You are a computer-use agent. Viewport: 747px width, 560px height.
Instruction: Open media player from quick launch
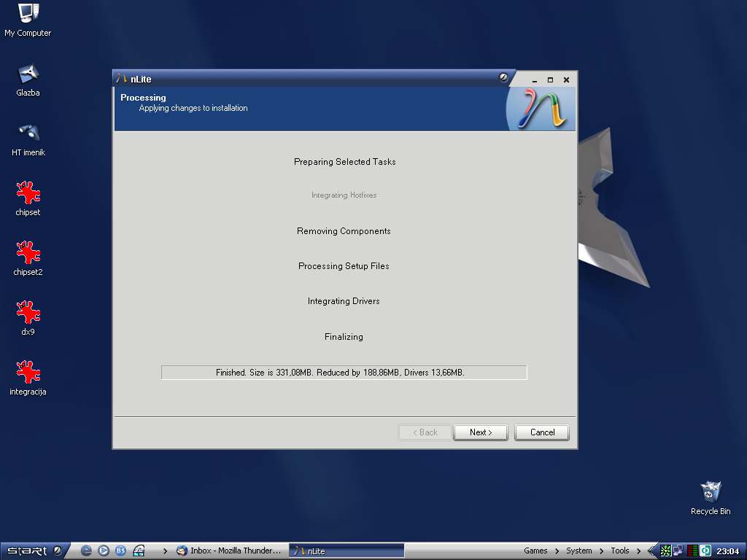pos(104,551)
